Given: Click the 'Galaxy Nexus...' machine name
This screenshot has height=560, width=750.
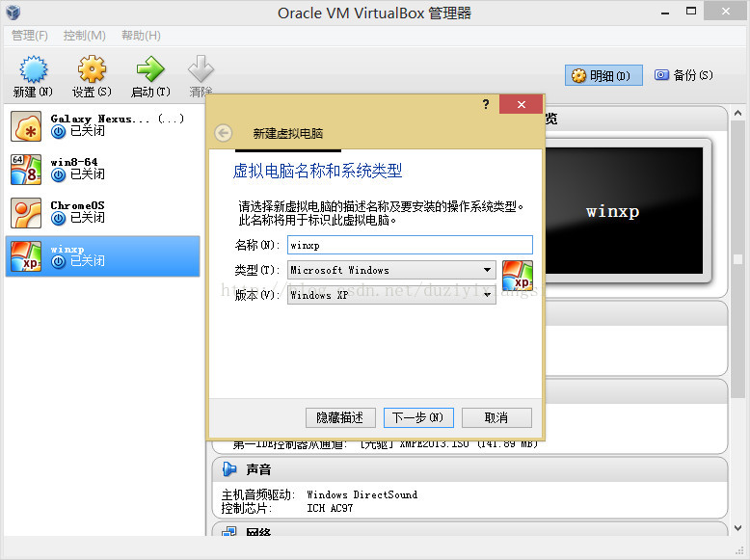Looking at the screenshot, I should click(x=100, y=119).
